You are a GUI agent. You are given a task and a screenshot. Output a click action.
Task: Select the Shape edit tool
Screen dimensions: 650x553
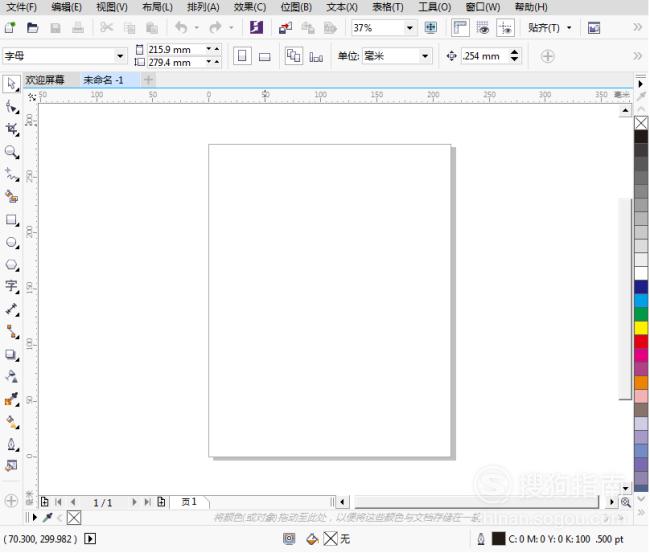pyautogui.click(x=12, y=107)
